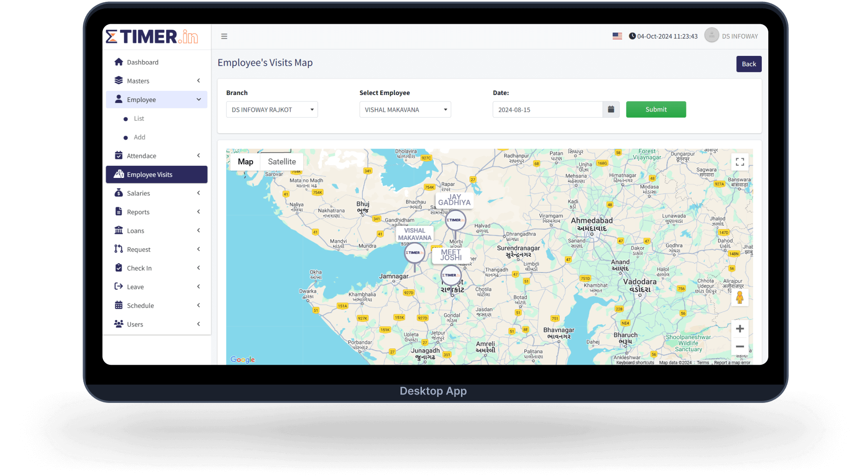Toggle fullscreen map view
This screenshot has height=476, width=868.
click(739, 162)
